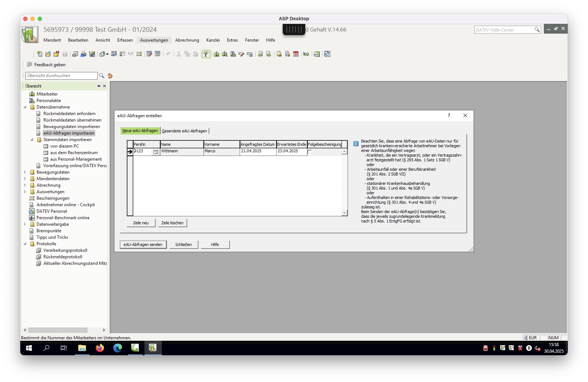
Task: Click the print toolbar icon
Action: tap(83, 54)
